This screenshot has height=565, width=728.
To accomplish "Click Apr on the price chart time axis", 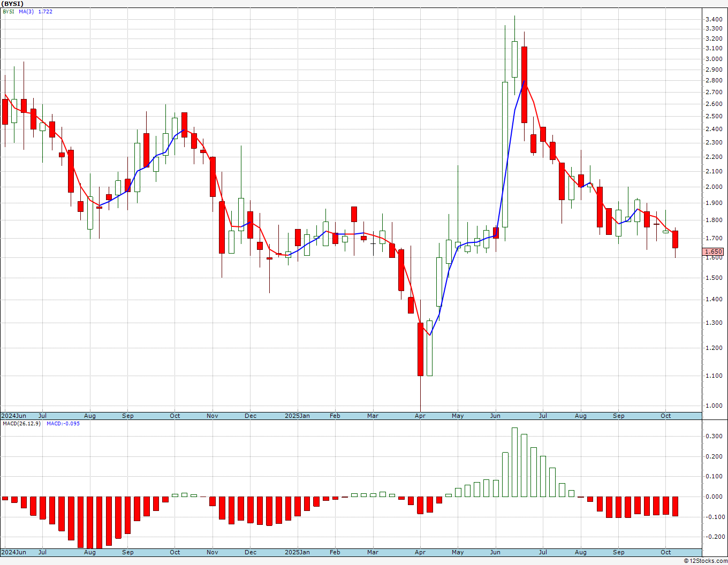I will [x=420, y=416].
